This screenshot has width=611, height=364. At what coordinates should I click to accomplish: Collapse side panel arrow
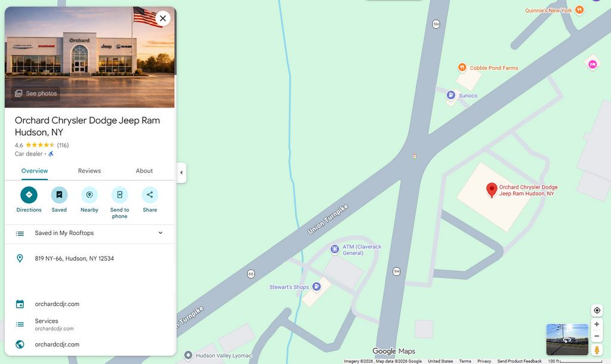(181, 172)
